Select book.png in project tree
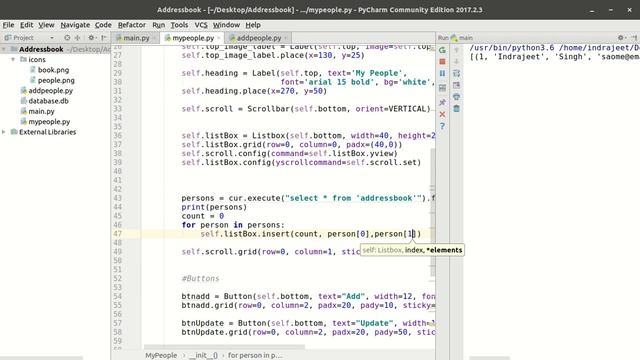The width and height of the screenshot is (640, 360). pos(53,70)
